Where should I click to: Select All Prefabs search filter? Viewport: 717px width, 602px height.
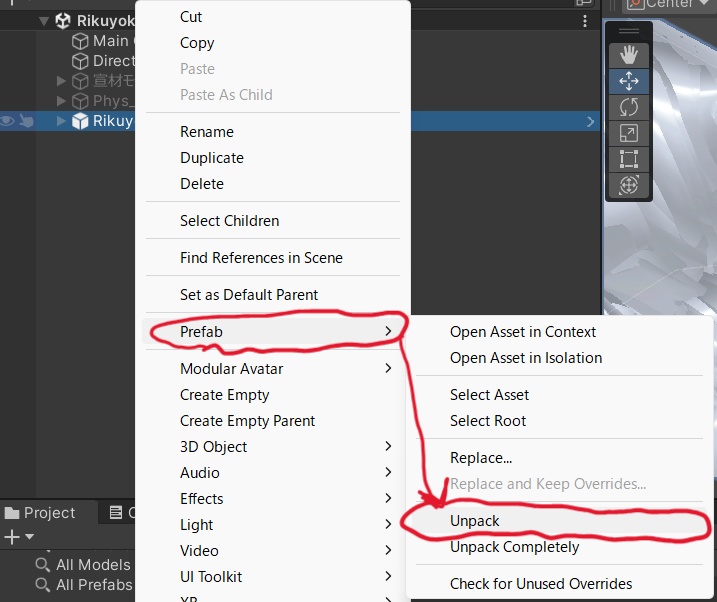click(x=93, y=585)
